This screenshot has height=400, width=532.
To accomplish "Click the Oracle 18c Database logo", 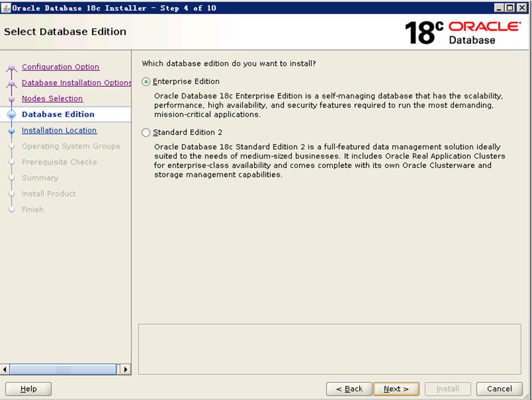I will (463, 33).
